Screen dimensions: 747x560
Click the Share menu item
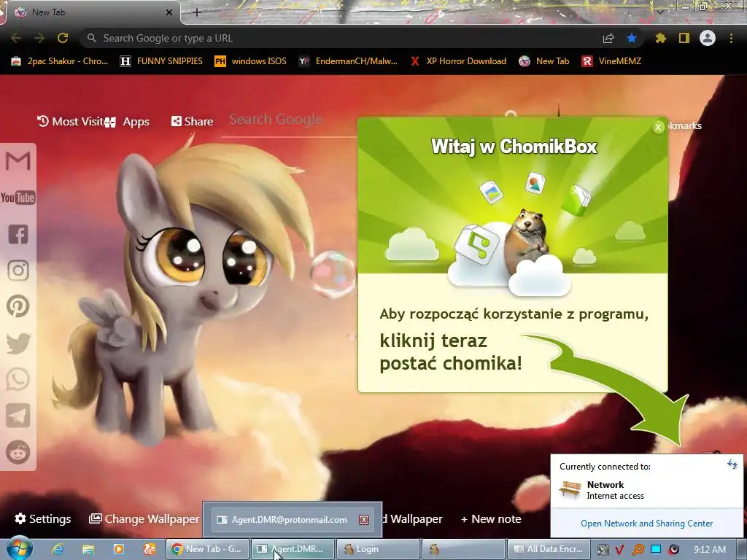192,122
